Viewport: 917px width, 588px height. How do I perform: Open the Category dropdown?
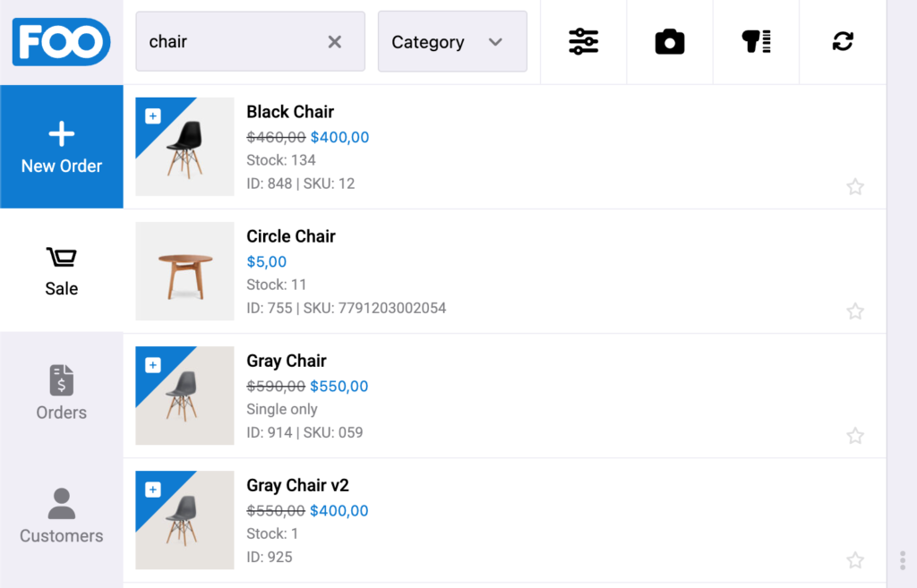(452, 41)
